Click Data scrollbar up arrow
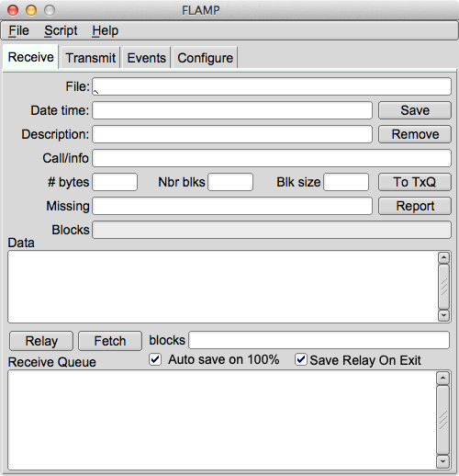This screenshot has height=476, width=459. click(x=443, y=258)
